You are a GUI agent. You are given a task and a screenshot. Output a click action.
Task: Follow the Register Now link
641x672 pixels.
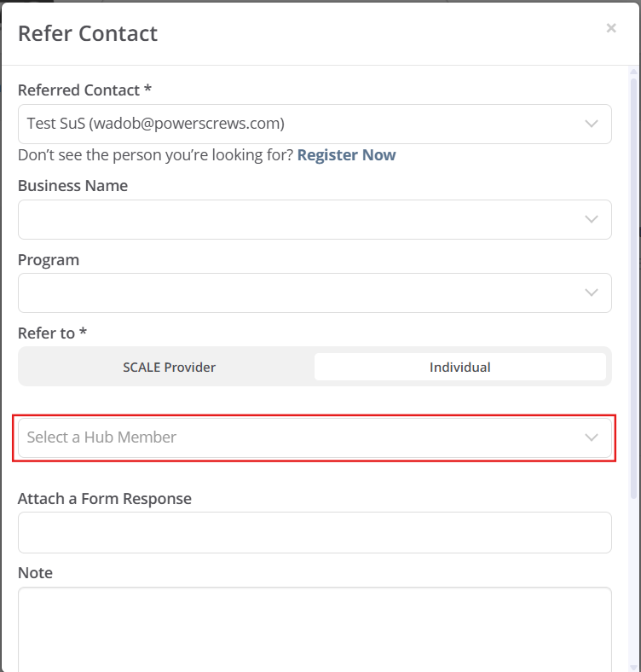(346, 154)
